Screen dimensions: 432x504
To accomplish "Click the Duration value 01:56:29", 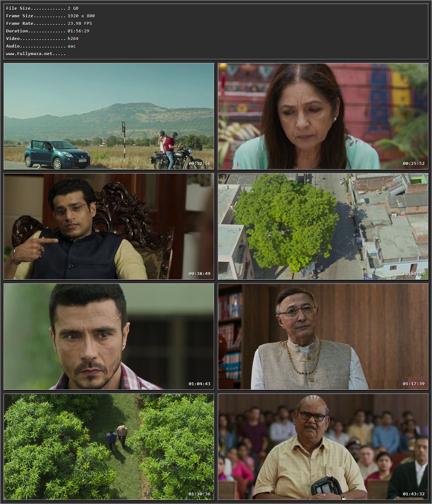I will (x=78, y=31).
